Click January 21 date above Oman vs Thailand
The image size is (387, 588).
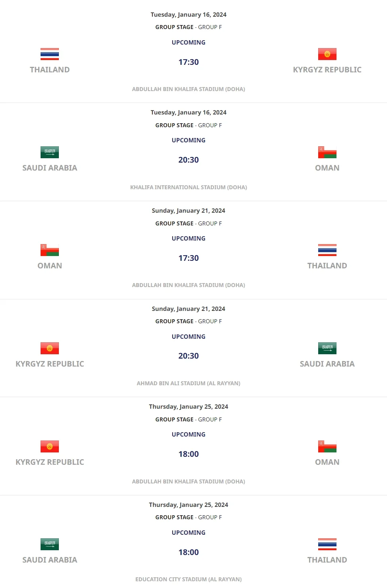(x=189, y=211)
